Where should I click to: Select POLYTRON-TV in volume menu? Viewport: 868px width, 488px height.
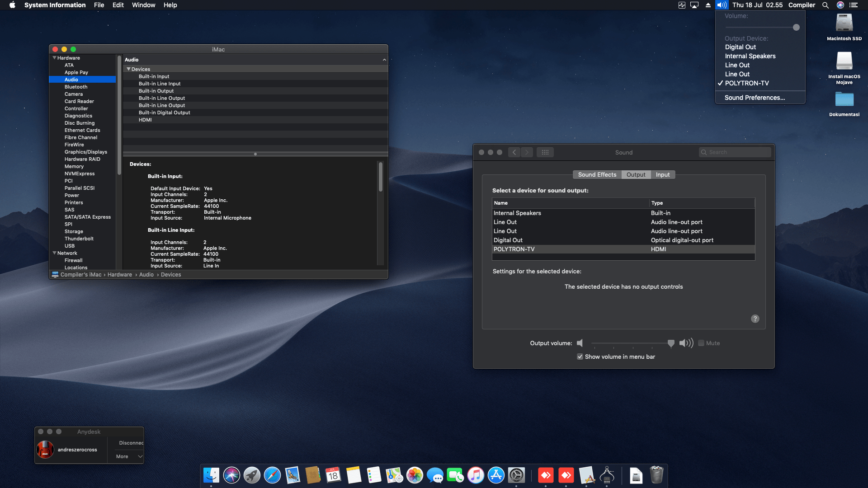[746, 83]
